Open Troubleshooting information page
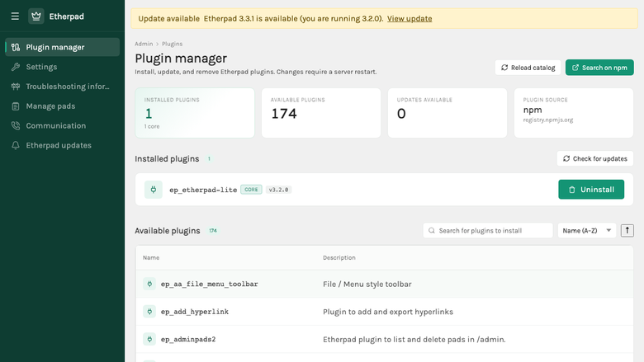The width and height of the screenshot is (644, 362). (x=63, y=87)
